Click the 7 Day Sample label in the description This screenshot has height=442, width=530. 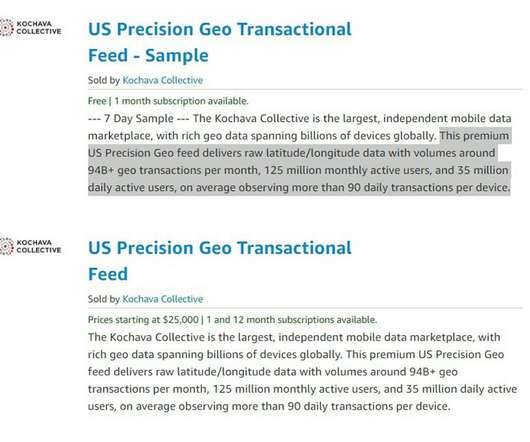tap(139, 119)
